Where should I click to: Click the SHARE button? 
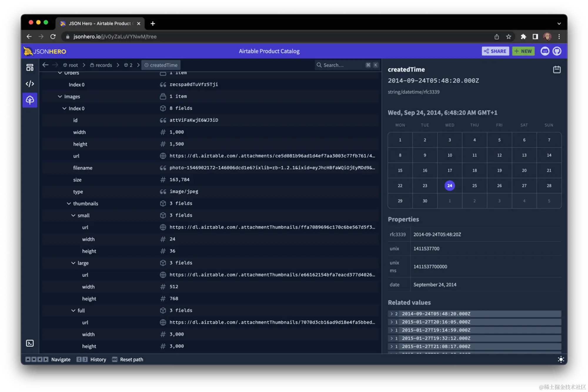[x=495, y=51]
